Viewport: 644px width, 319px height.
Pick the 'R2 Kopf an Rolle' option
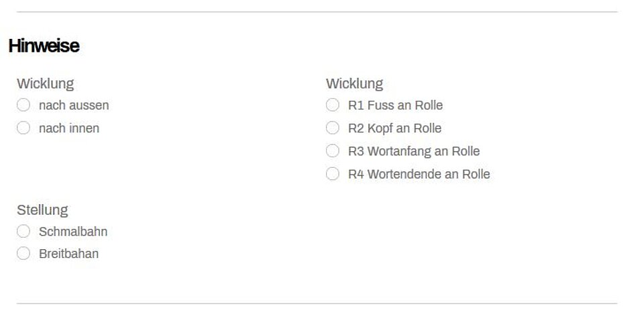333,128
